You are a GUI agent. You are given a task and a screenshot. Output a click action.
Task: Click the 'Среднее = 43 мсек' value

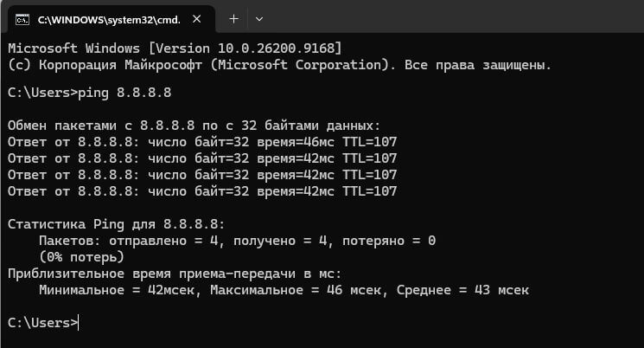tap(462, 290)
